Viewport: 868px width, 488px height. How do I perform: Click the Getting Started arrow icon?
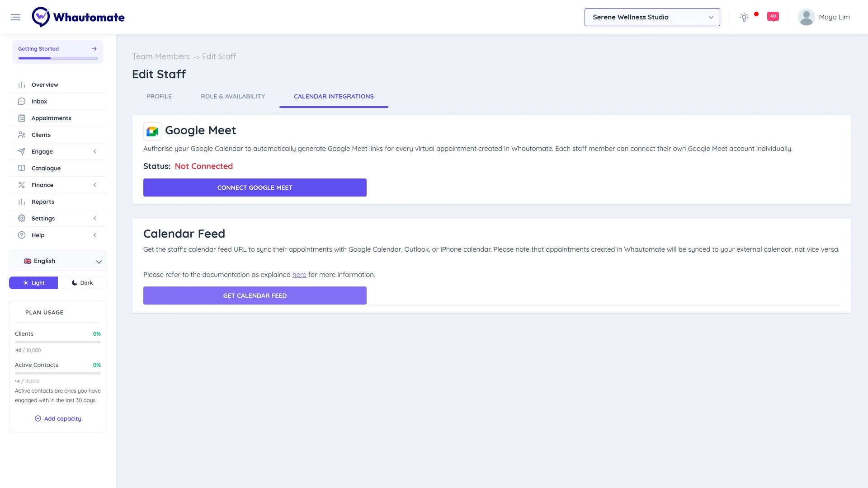click(x=94, y=49)
